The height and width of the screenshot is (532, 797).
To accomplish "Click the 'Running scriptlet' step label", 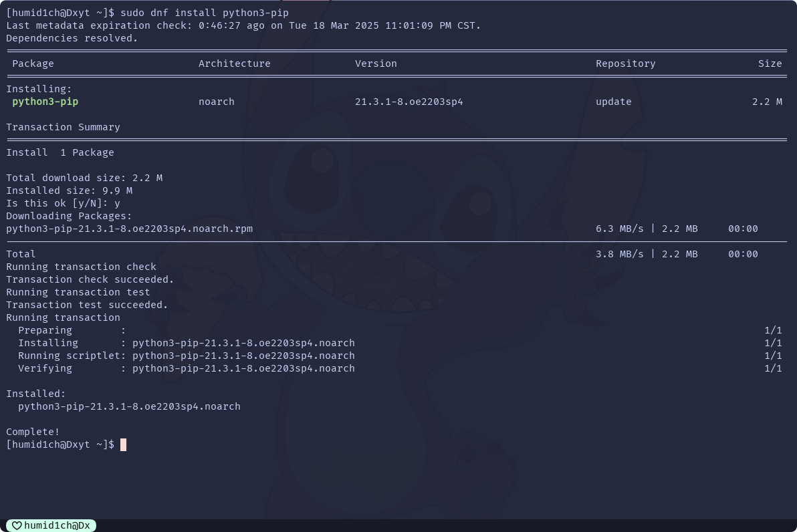I will tap(69, 356).
